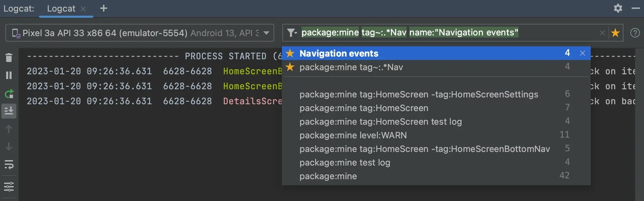Select favorite filter package:mine tag~:.*Nav
Viewport: 644px width, 201px height.
tap(436, 67)
